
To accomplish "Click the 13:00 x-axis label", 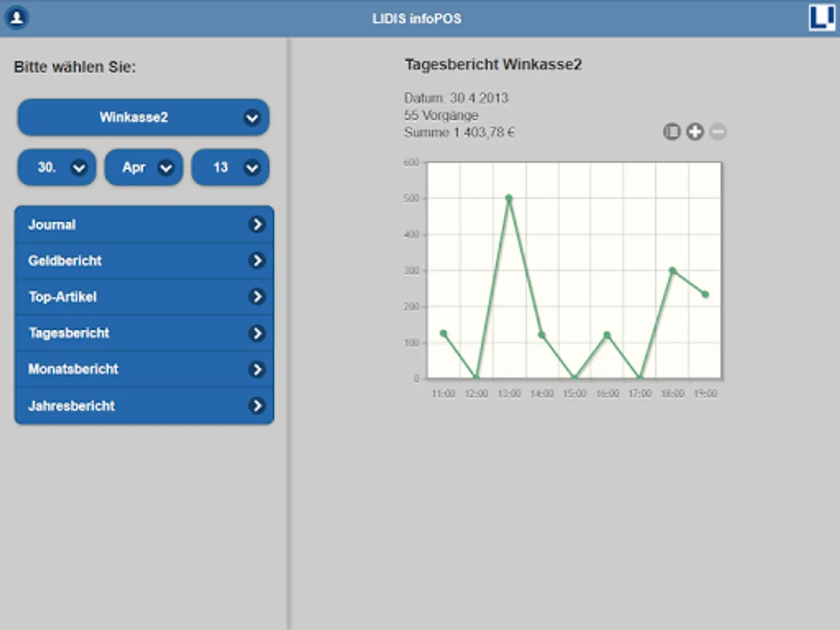I will pos(509,394).
